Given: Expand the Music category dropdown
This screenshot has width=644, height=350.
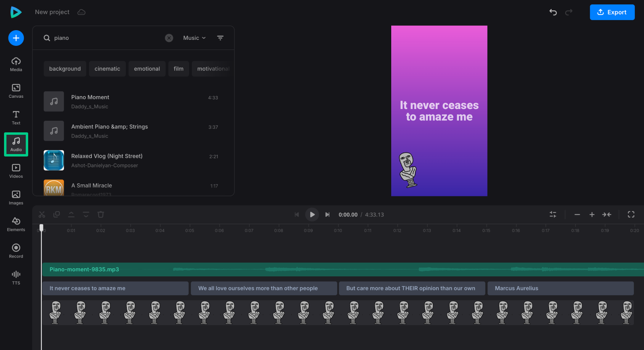Looking at the screenshot, I should pos(194,38).
